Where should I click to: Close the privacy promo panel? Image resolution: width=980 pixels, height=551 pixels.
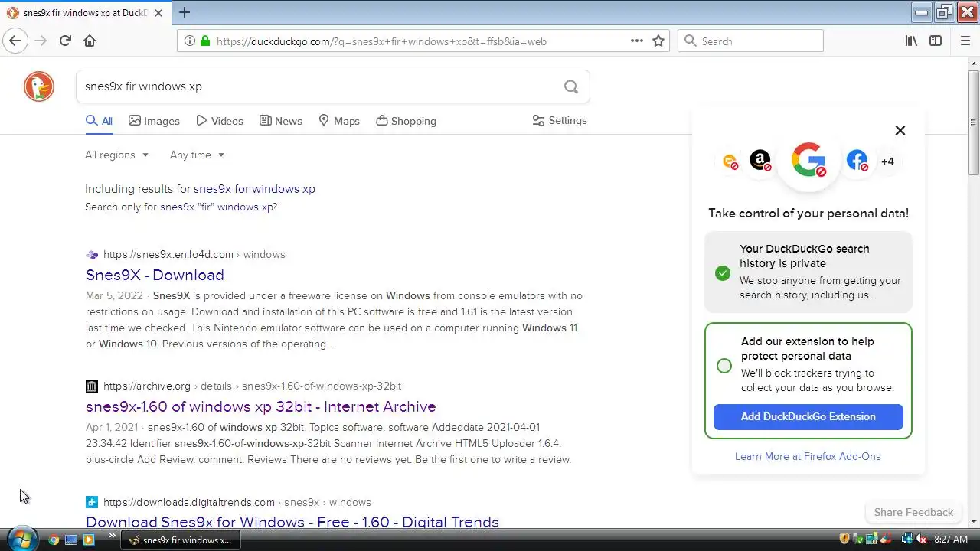900,130
